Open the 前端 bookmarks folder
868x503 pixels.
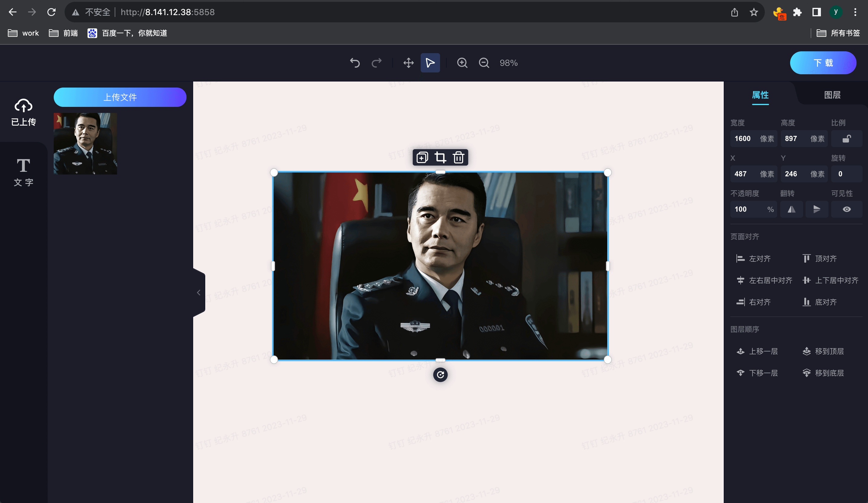(x=63, y=33)
